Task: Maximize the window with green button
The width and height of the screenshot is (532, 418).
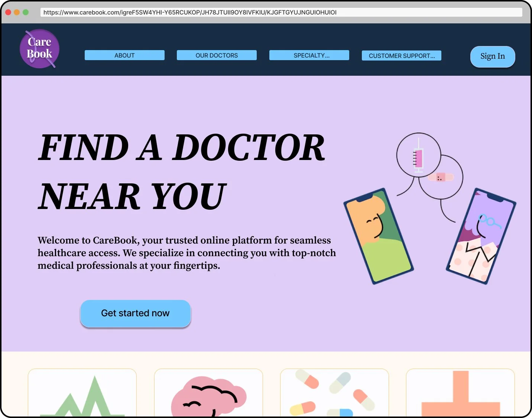Action: coord(26,12)
